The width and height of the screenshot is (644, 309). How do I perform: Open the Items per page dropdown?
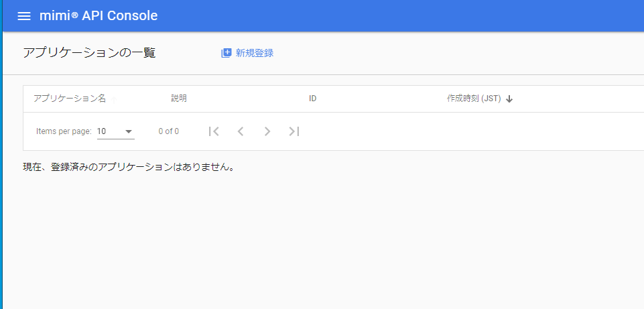(116, 131)
